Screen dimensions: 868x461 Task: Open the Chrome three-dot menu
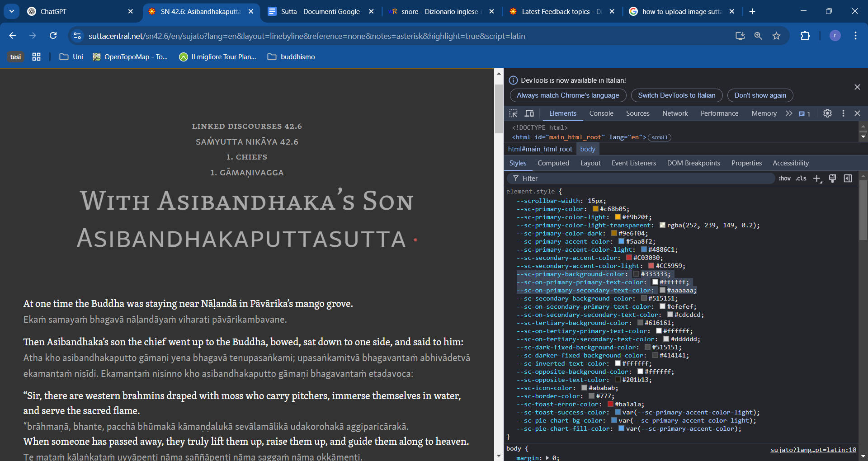tap(855, 36)
